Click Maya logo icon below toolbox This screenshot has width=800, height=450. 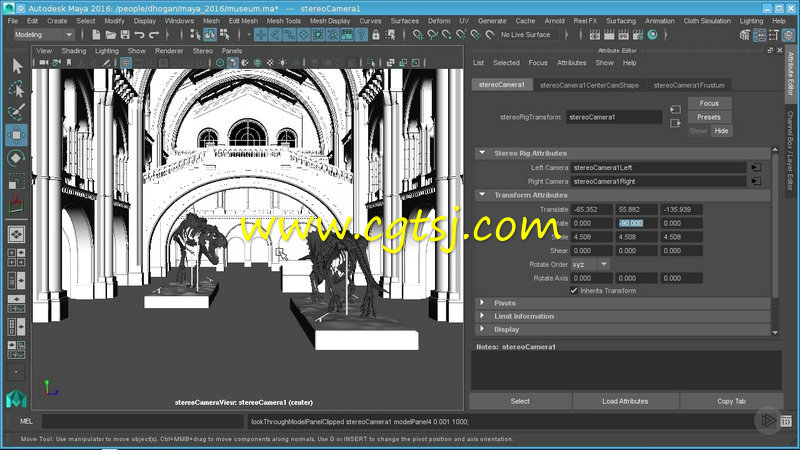16,398
